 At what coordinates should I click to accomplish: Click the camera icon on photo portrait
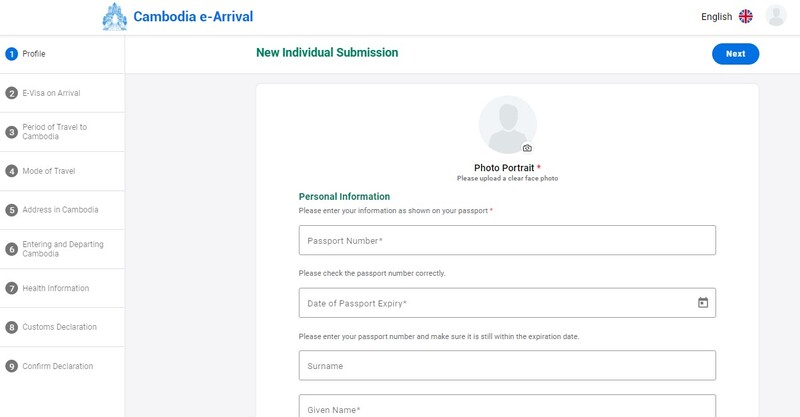[x=527, y=148]
